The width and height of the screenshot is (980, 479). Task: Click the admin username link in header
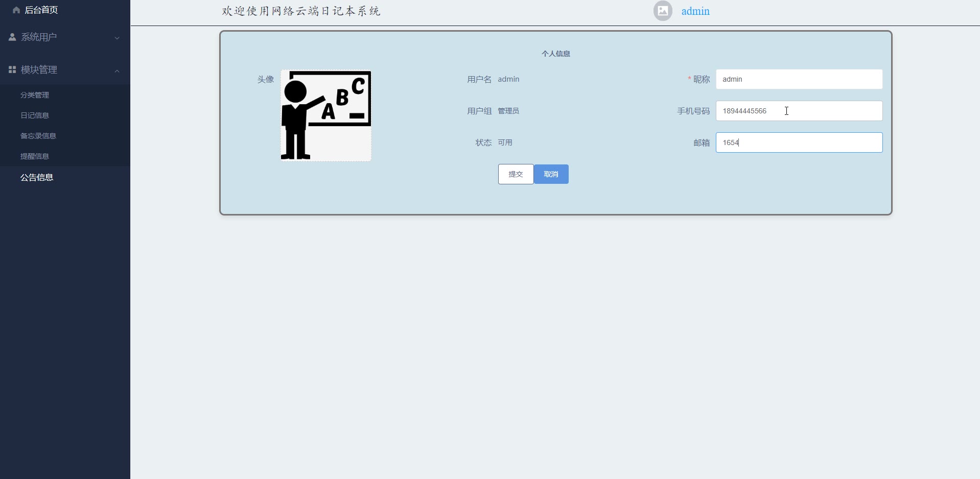click(695, 11)
